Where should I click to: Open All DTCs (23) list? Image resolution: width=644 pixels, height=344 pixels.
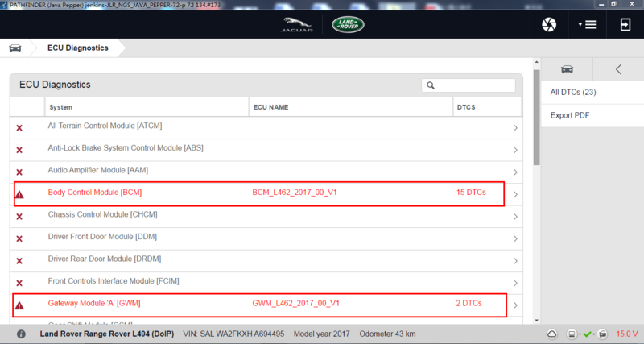(x=573, y=93)
